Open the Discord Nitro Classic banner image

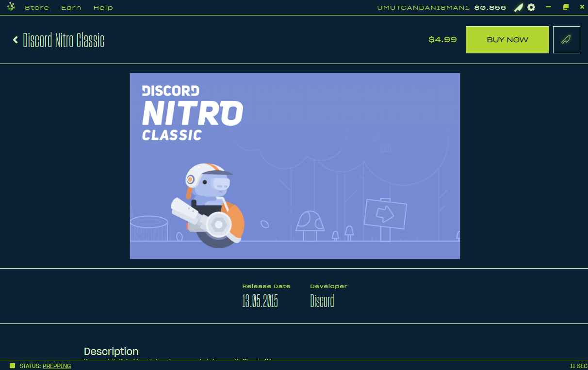[295, 166]
